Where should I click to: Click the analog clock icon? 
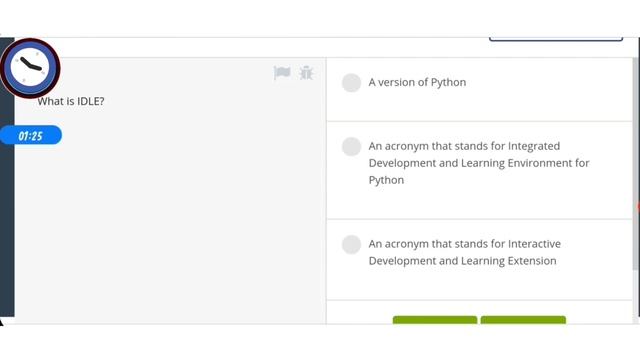[x=30, y=68]
